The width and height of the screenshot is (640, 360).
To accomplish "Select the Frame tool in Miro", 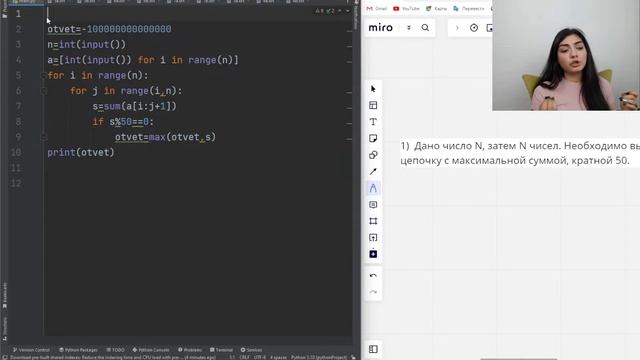I will [373, 221].
